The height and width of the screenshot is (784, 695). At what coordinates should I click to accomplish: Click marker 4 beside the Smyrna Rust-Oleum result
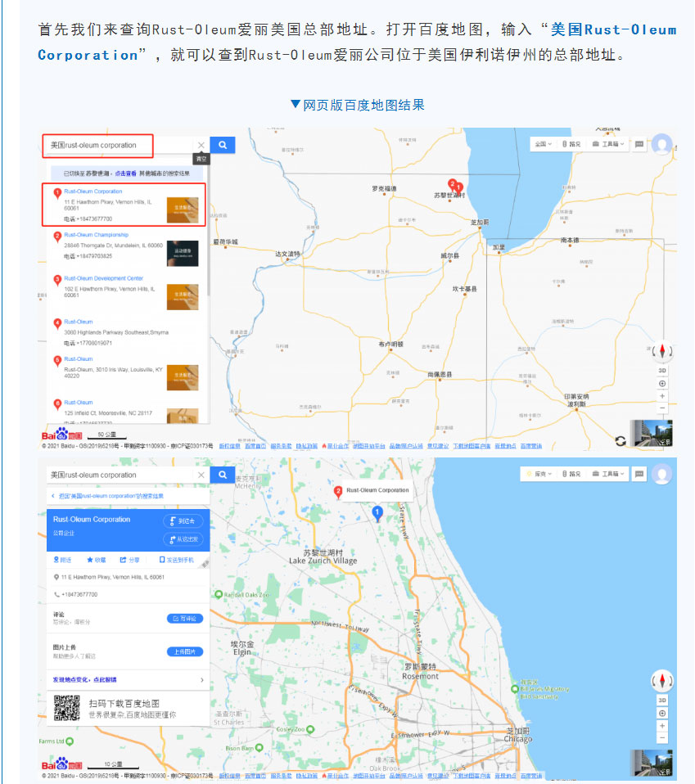click(57, 323)
